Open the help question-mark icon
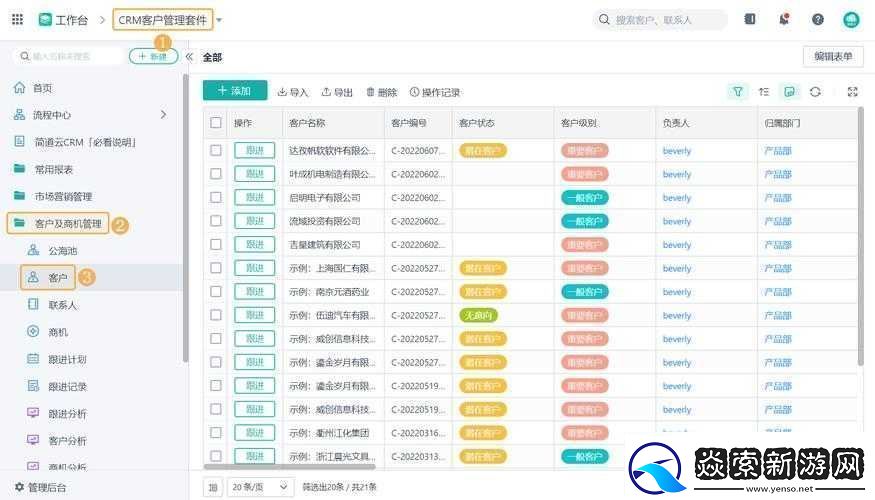The width and height of the screenshot is (875, 500). pos(818,20)
